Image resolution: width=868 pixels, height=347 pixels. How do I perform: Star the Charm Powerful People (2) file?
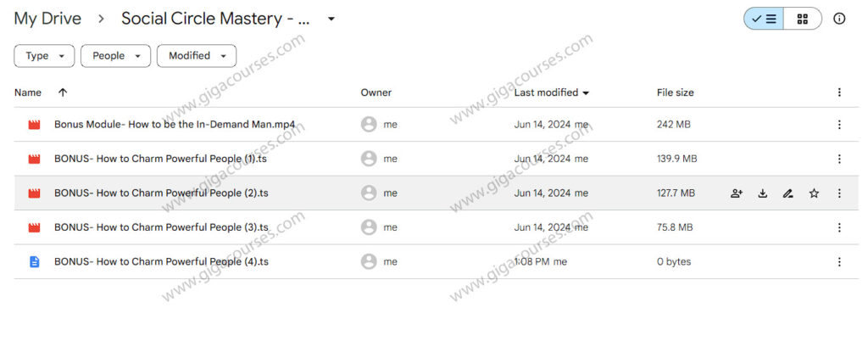(814, 193)
